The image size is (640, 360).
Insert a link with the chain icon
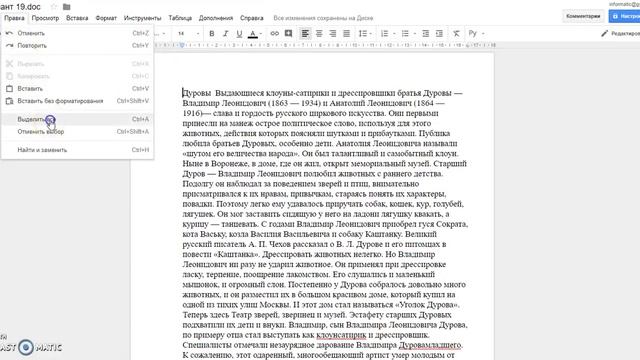[x=274, y=33]
